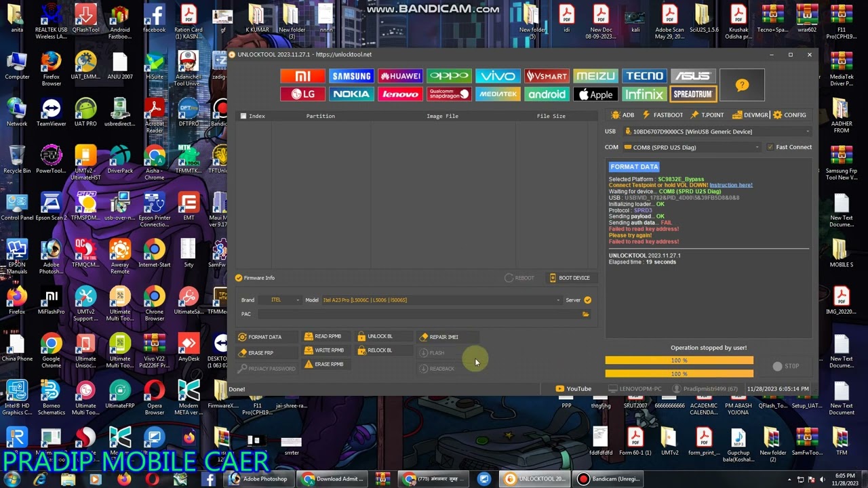
Task: Select the Nokia brand tab
Action: pyautogui.click(x=351, y=94)
